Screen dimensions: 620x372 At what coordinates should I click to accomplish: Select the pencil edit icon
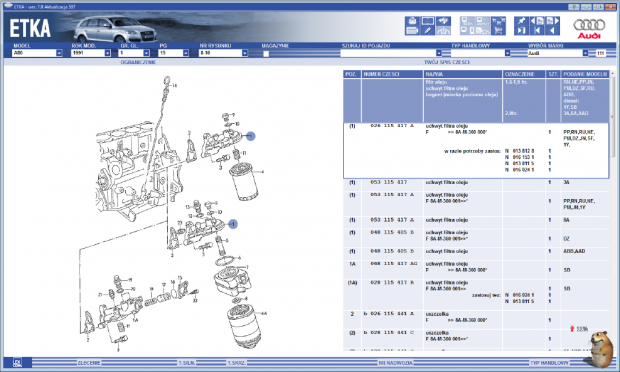point(428,30)
